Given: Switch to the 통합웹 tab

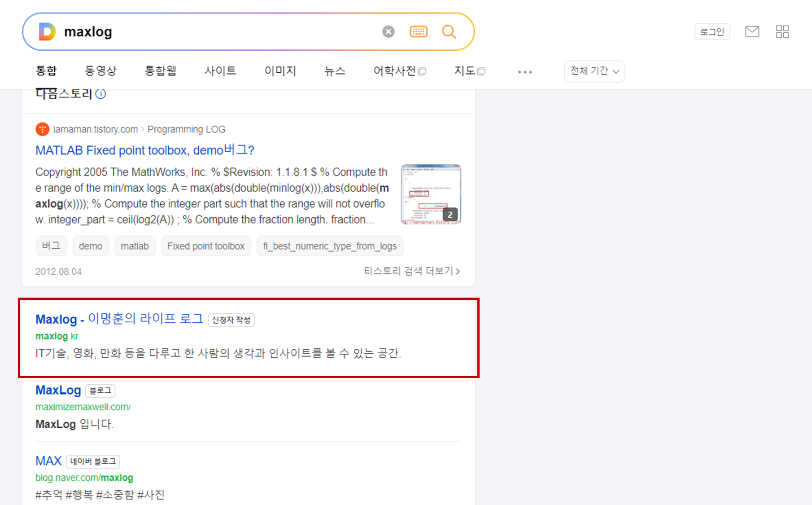Looking at the screenshot, I should tap(160, 71).
